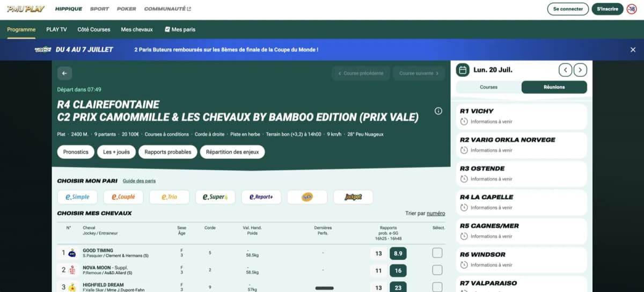Screen dimensions: 644x292
Task: Change sort order via numéro link
Action: pyautogui.click(x=436, y=213)
